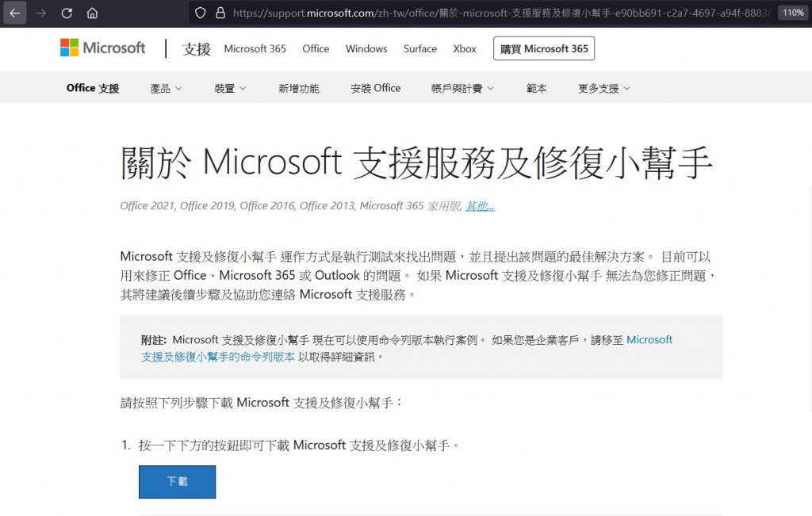812x516 pixels.
Task: Click the blue 下載 download button
Action: pyautogui.click(x=177, y=482)
